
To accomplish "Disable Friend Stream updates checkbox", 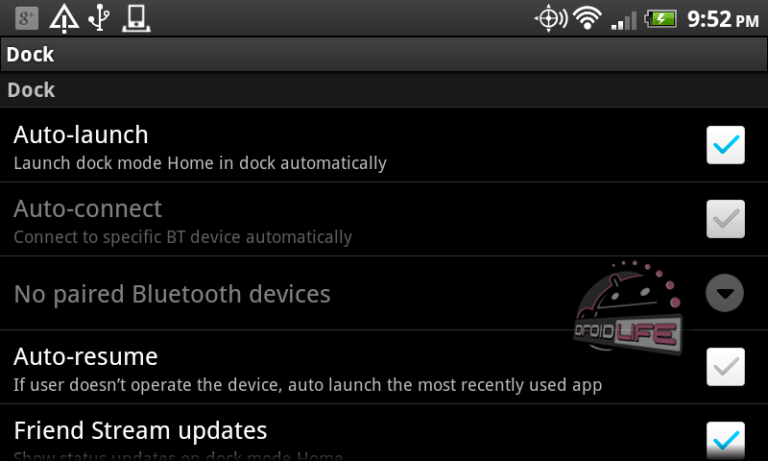I will pyautogui.click(x=725, y=440).
